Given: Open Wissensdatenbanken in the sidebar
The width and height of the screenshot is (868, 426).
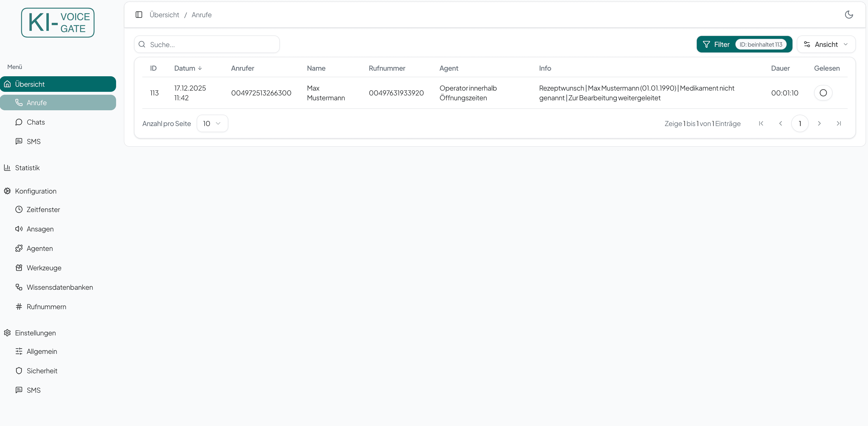Looking at the screenshot, I should (59, 288).
